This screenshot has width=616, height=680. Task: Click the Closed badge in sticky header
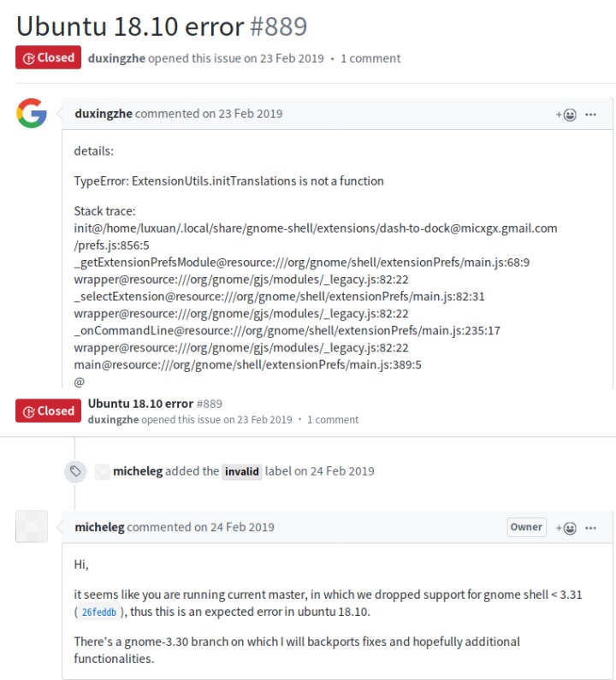tap(48, 411)
